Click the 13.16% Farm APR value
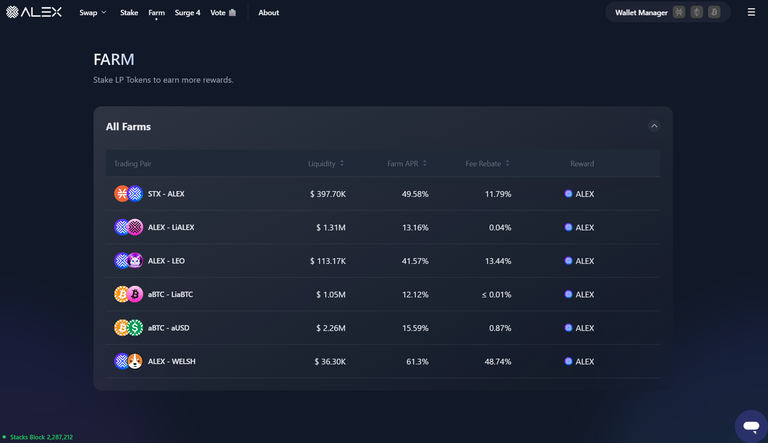Viewport: 768px width, 443px height. (x=415, y=227)
